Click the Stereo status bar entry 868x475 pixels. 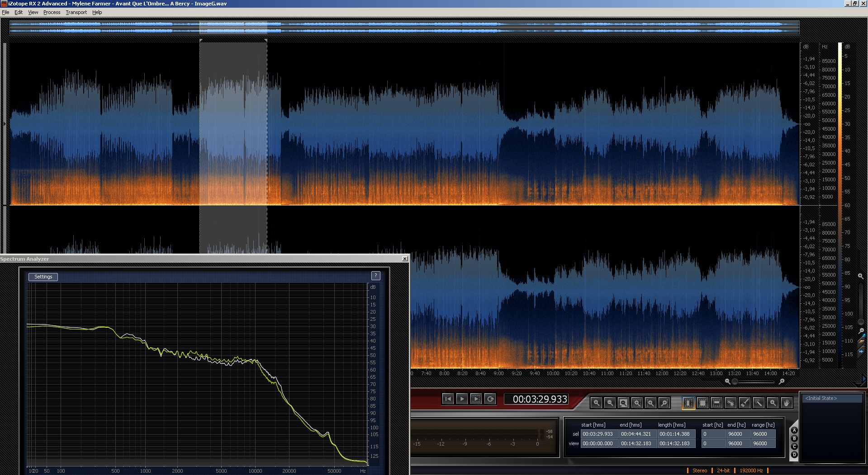[x=699, y=470]
